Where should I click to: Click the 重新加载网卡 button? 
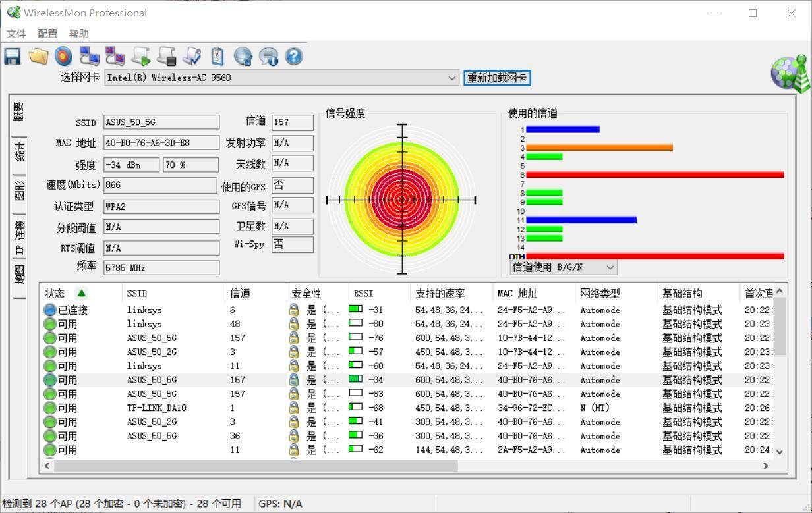click(x=497, y=78)
